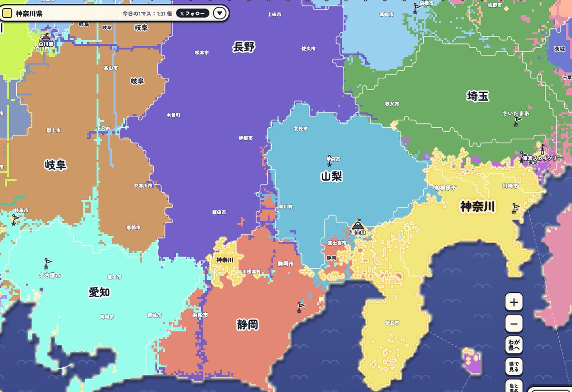Click the 伊豆市 city label
572x392 pixels.
(x=391, y=323)
